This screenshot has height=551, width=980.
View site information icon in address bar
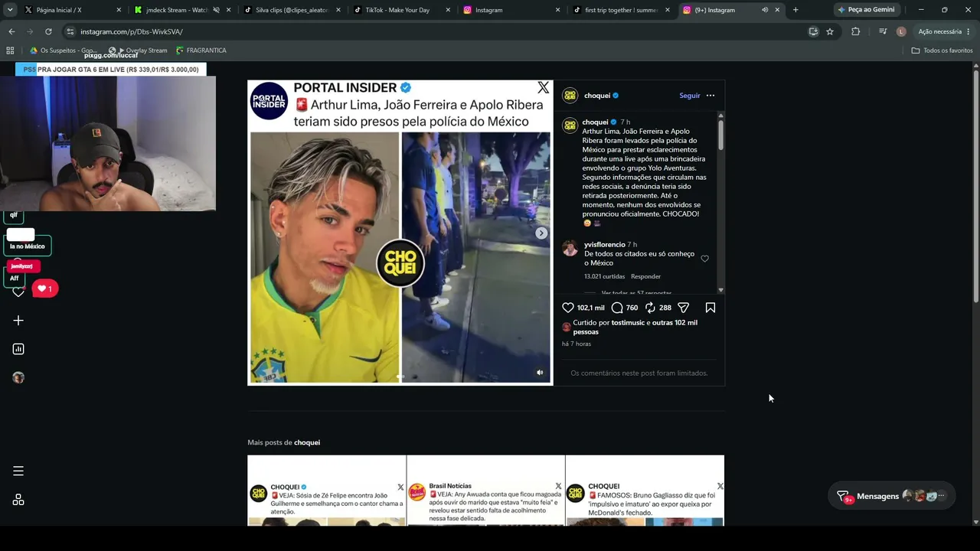[x=70, y=31]
